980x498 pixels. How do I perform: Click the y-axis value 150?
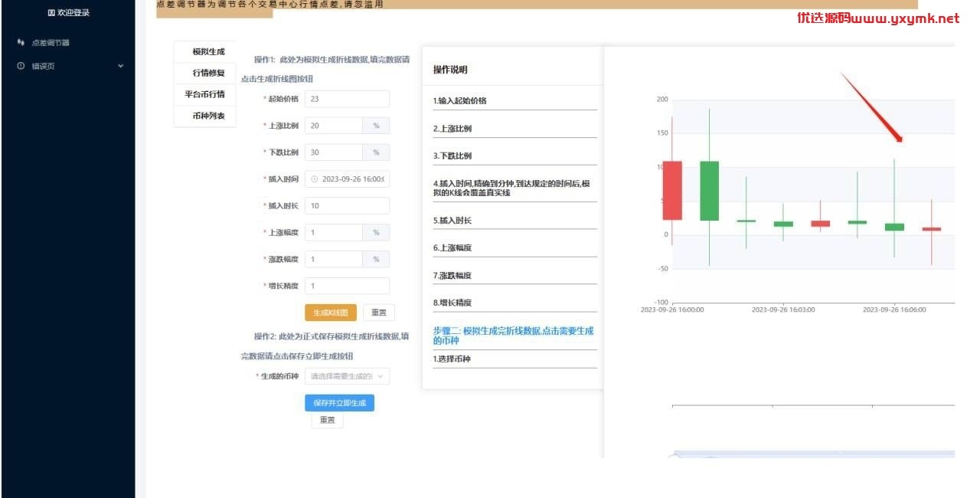(x=662, y=133)
